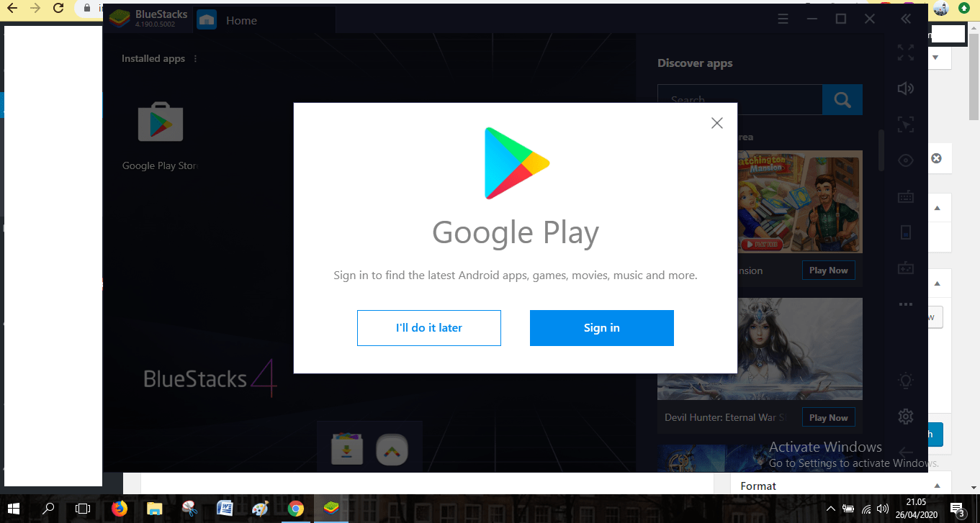Toggle BlueStacks fullscreen mode

coord(906,53)
